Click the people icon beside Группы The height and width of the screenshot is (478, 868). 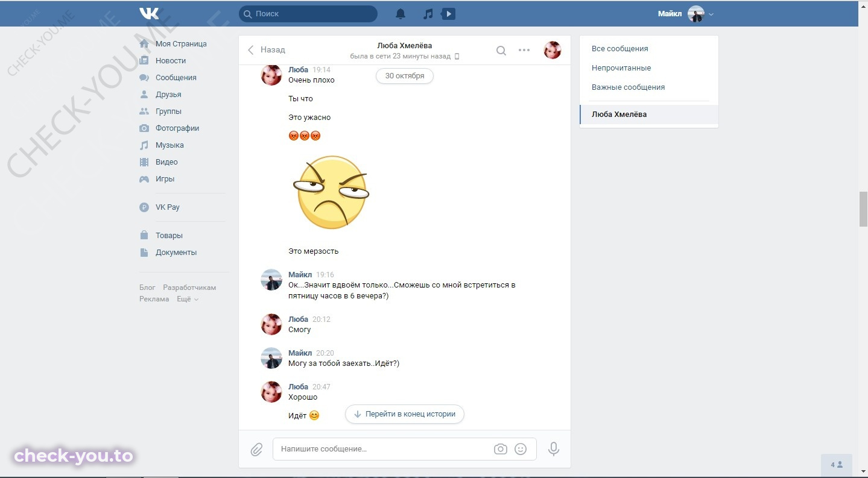(x=144, y=112)
